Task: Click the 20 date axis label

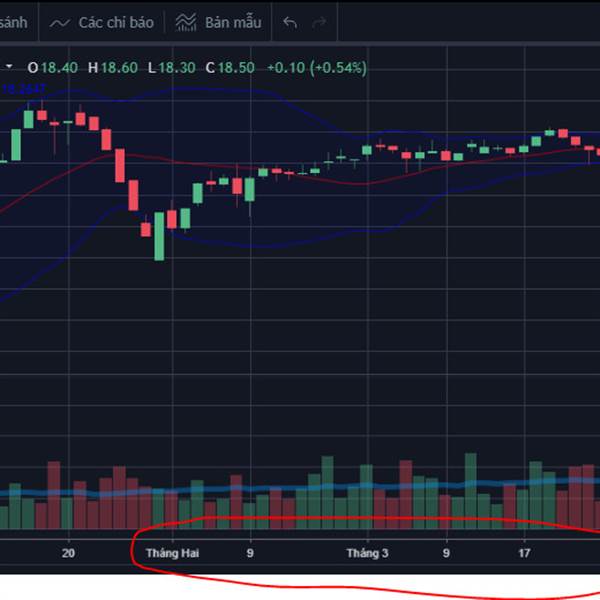Action: (x=68, y=553)
